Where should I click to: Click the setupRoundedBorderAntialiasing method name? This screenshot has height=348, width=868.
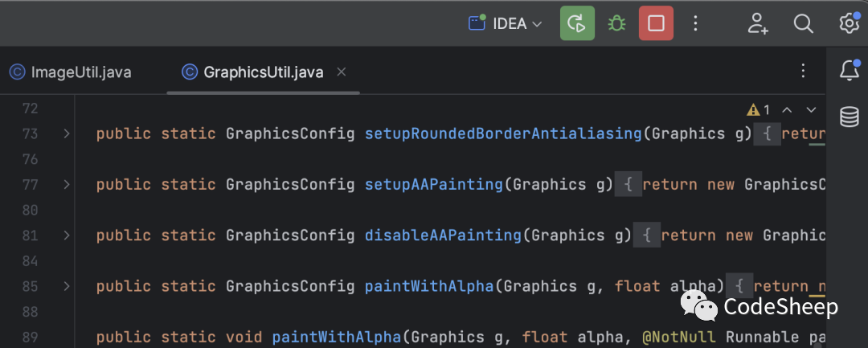(x=503, y=134)
